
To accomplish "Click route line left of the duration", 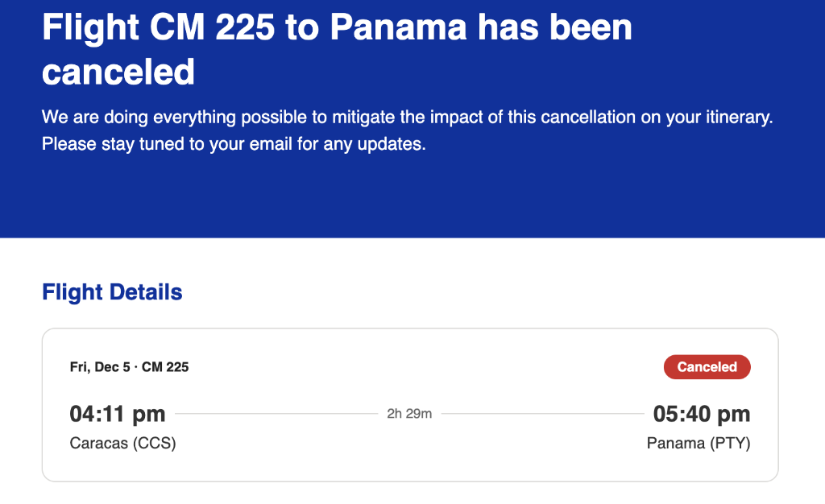I will (x=274, y=414).
